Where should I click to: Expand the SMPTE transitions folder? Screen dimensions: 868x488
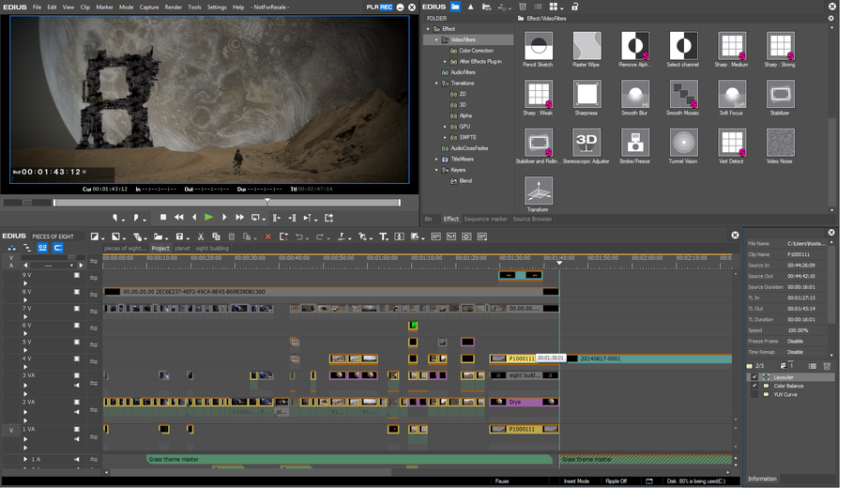[x=446, y=137]
